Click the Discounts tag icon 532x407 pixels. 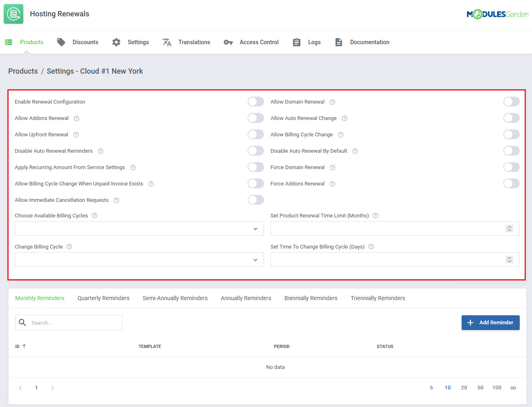(x=61, y=42)
